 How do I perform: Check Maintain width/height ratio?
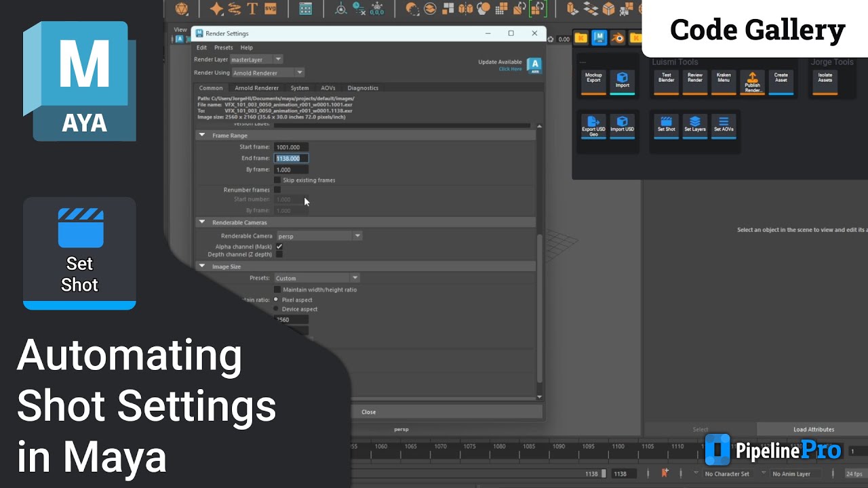tap(277, 289)
